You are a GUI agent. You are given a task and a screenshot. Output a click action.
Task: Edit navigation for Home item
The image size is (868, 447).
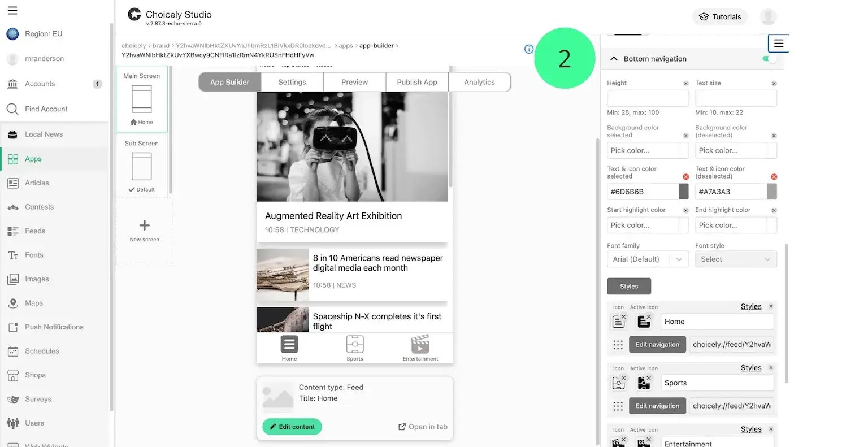coord(657,345)
